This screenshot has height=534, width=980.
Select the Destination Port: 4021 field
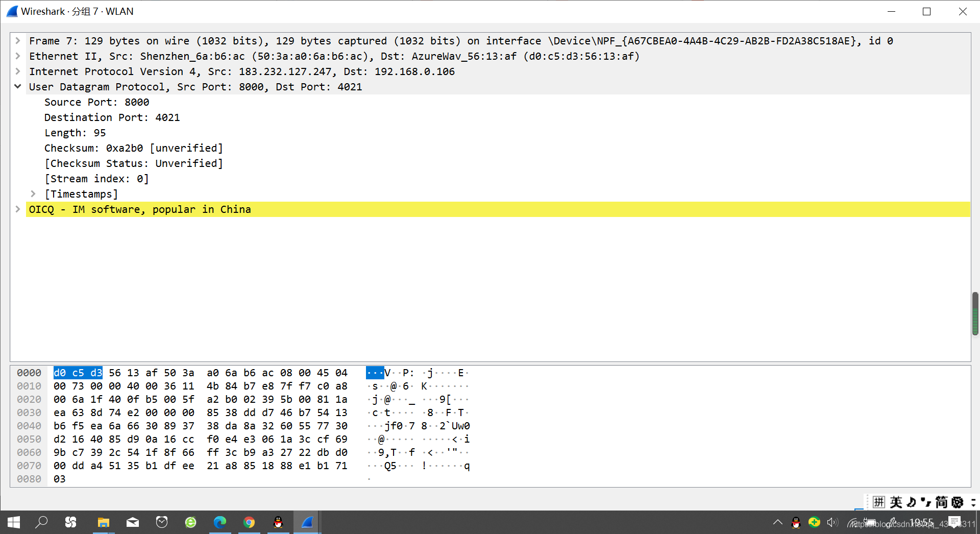112,117
